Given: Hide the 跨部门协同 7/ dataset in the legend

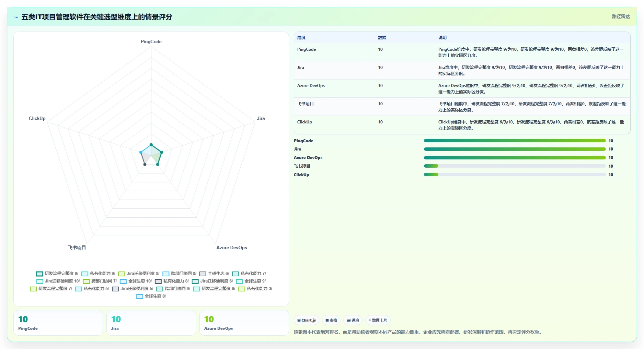Looking at the screenshot, I should (x=100, y=281).
